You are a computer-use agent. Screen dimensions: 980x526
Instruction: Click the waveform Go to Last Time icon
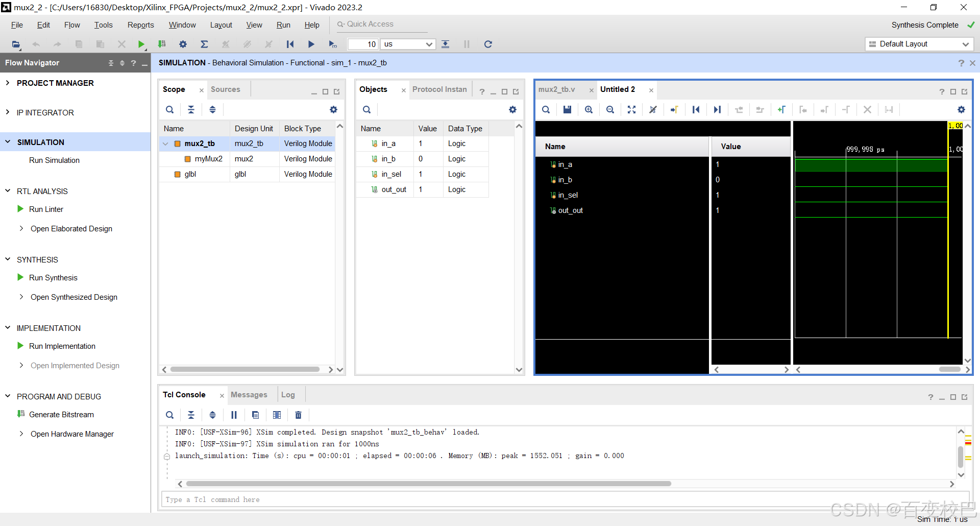(717, 109)
